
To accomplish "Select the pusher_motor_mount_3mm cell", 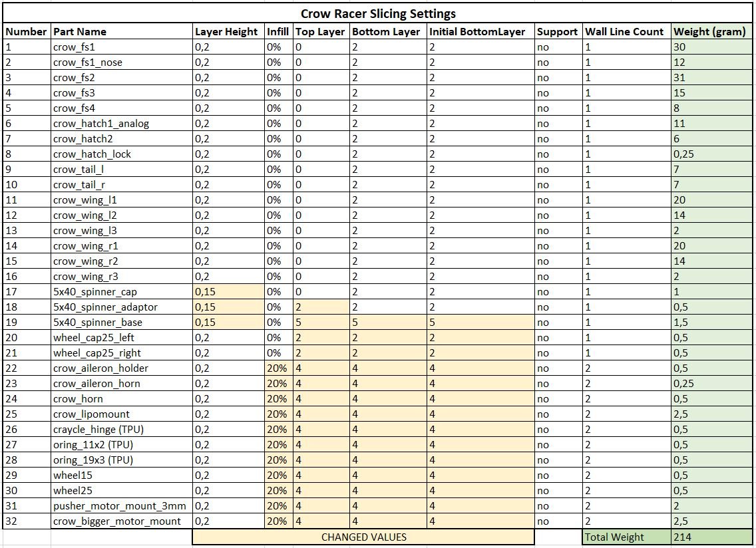I will 122,505.
